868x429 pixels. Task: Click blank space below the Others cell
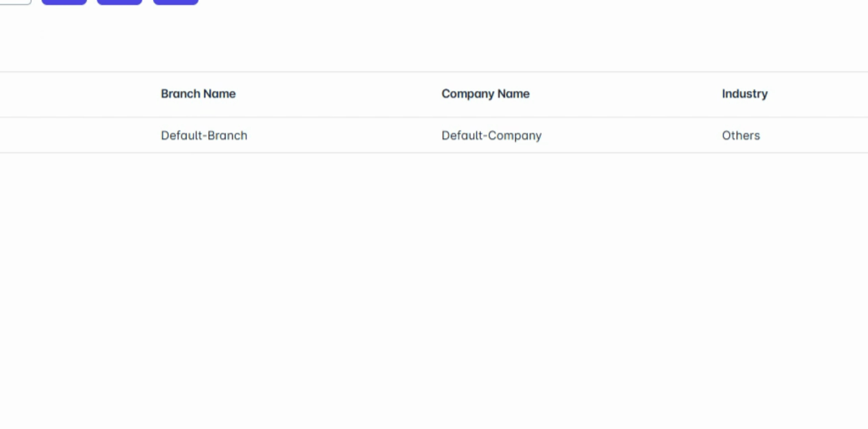click(741, 238)
